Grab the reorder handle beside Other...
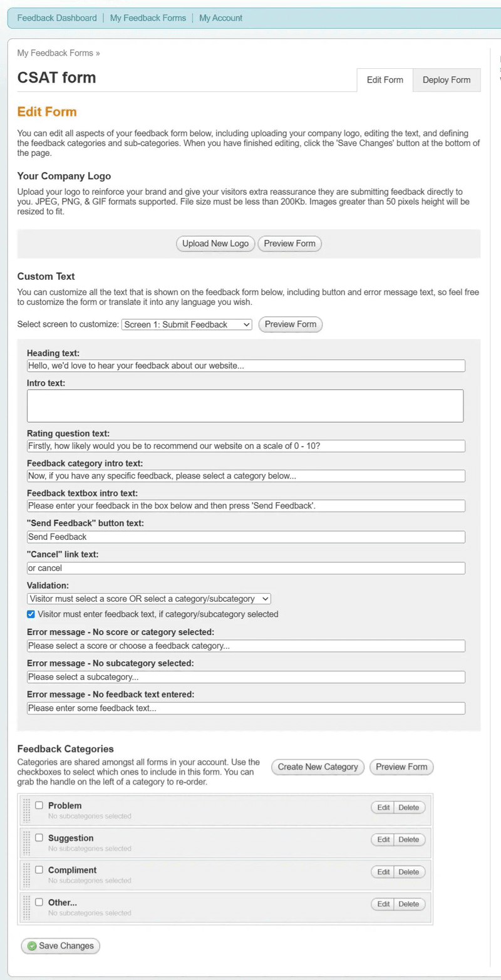The image size is (501, 980). tap(26, 907)
